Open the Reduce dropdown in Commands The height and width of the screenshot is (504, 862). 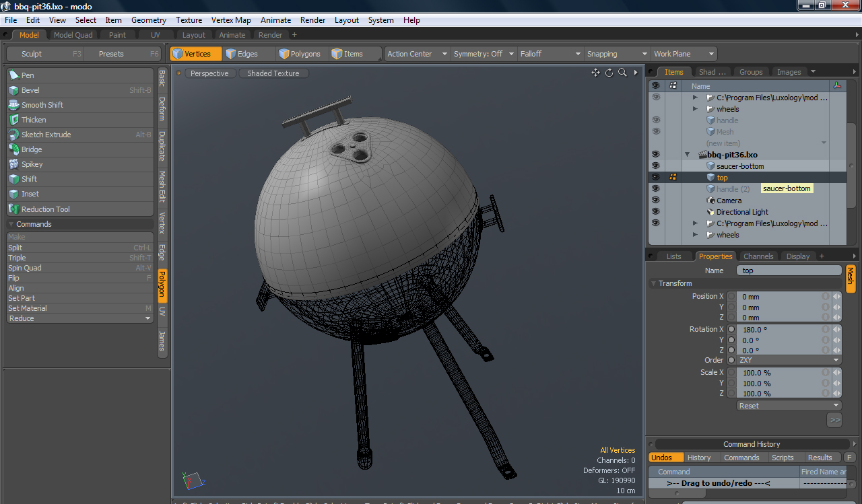click(80, 318)
